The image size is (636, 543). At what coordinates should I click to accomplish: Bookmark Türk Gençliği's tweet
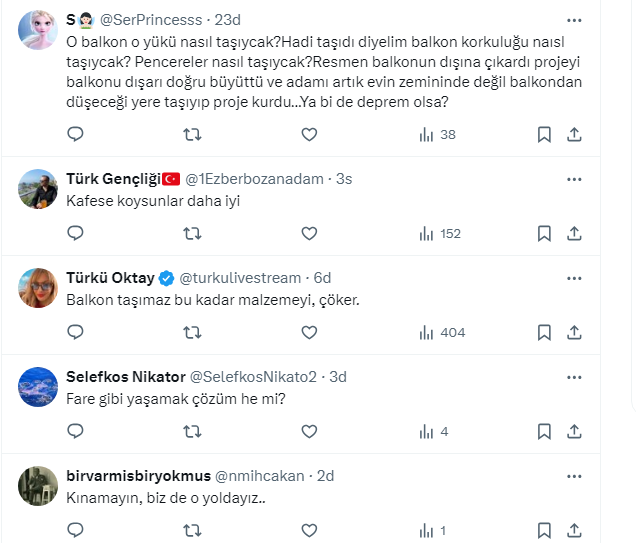pyautogui.click(x=543, y=233)
